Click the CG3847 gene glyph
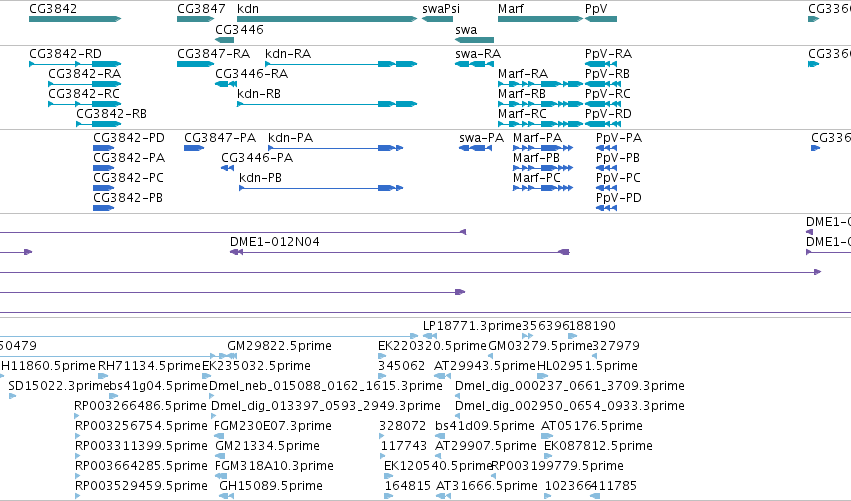 [x=195, y=19]
